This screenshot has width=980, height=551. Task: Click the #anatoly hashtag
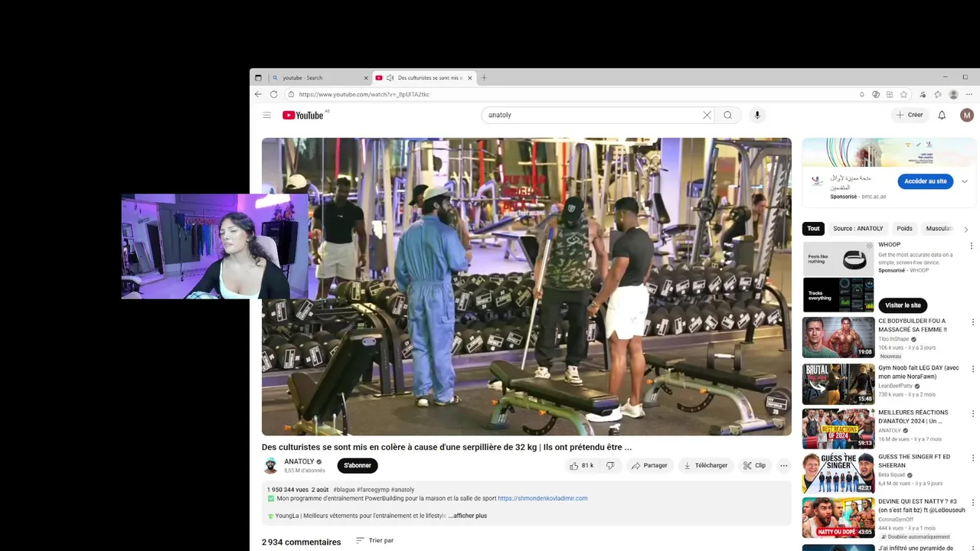point(403,490)
